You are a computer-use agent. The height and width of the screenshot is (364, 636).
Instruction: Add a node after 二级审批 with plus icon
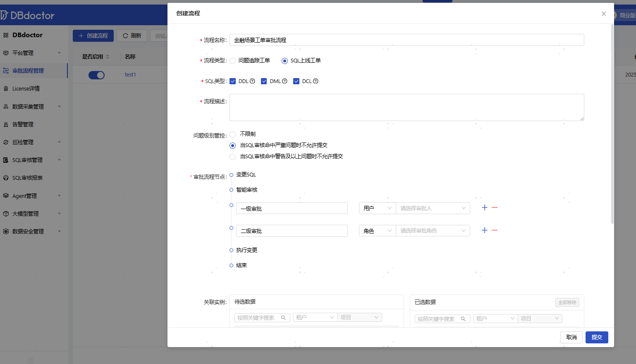[x=485, y=231]
